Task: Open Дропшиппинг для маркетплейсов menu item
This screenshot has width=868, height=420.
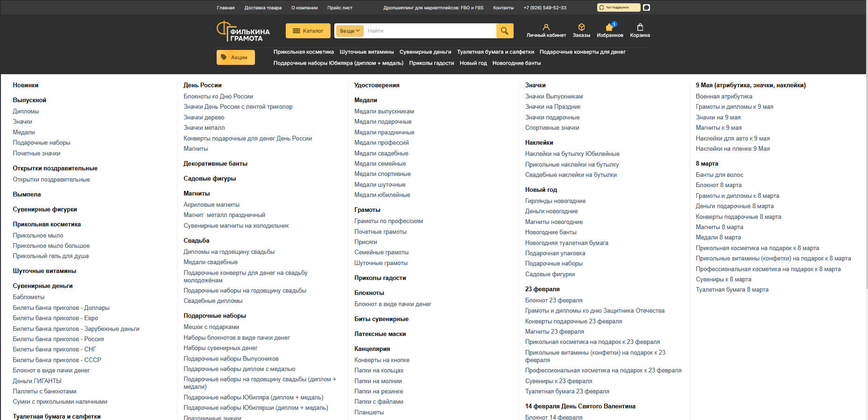Action: 433,8
